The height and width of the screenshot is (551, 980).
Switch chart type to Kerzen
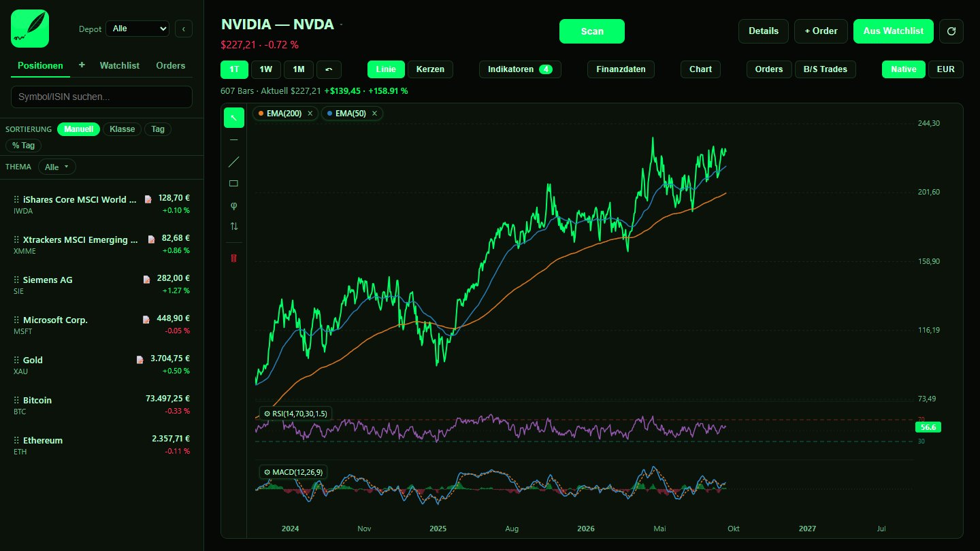(x=430, y=69)
